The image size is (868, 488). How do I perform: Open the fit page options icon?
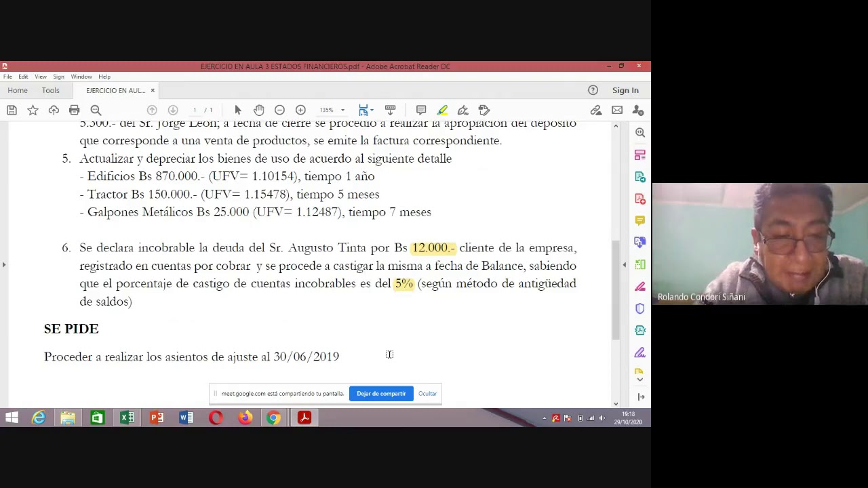click(x=366, y=110)
